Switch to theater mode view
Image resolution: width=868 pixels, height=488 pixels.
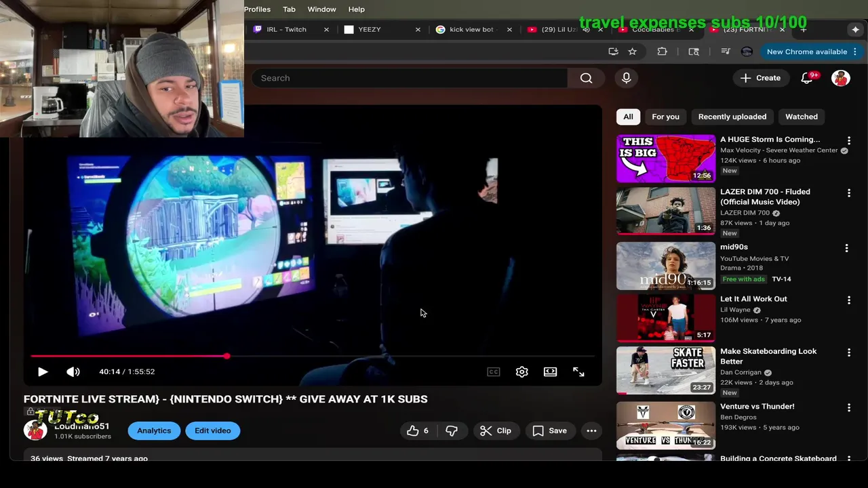(550, 371)
